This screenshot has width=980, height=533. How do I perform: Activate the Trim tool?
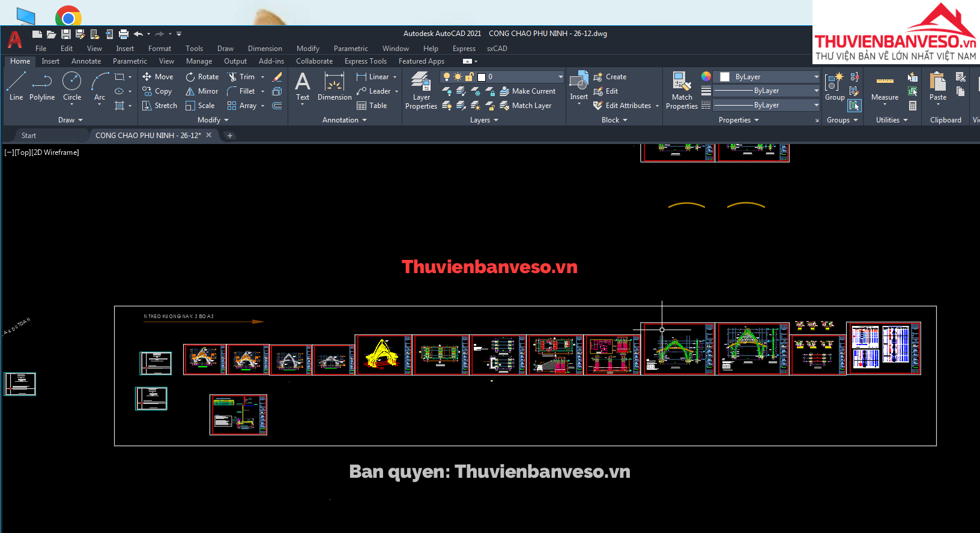[x=241, y=77]
